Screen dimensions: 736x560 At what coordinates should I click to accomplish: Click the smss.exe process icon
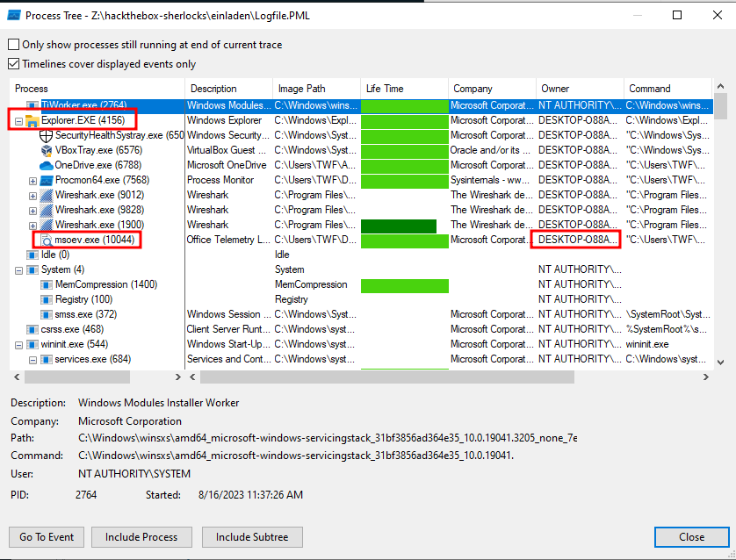[47, 314]
